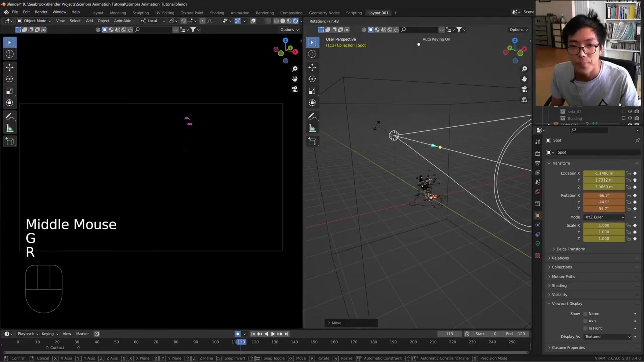Open the rotation Mode XYZ Euler dropdown
Viewport: 644px width, 362px height.
604,217
